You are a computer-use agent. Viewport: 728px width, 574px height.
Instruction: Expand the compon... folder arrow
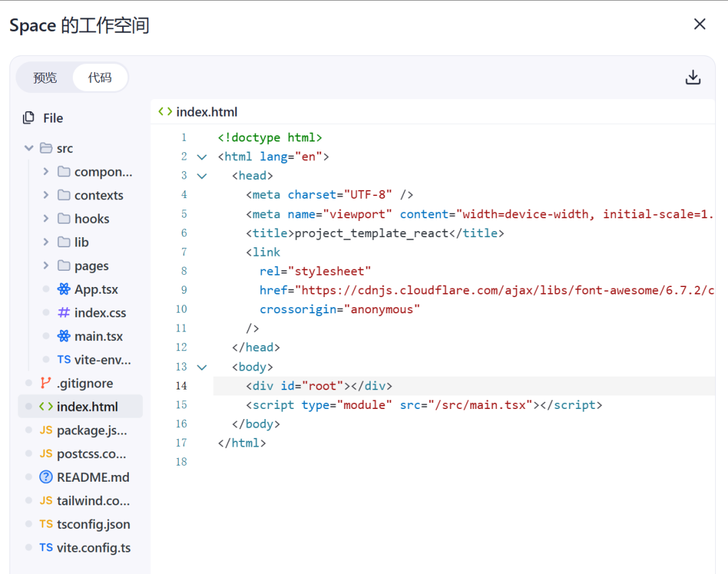46,171
